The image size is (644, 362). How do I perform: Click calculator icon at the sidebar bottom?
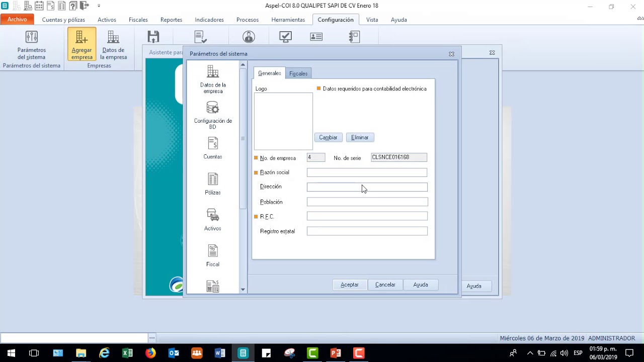(x=213, y=286)
